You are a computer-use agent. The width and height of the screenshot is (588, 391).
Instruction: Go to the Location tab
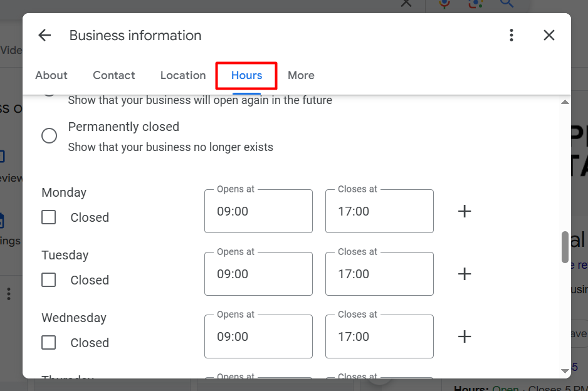(x=183, y=75)
